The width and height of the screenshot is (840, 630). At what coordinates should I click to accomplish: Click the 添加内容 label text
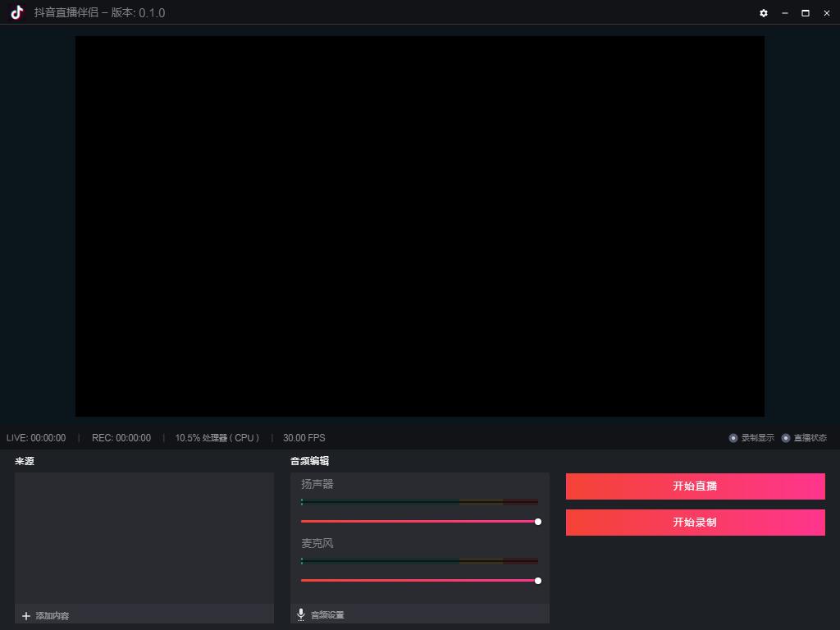(x=52, y=616)
